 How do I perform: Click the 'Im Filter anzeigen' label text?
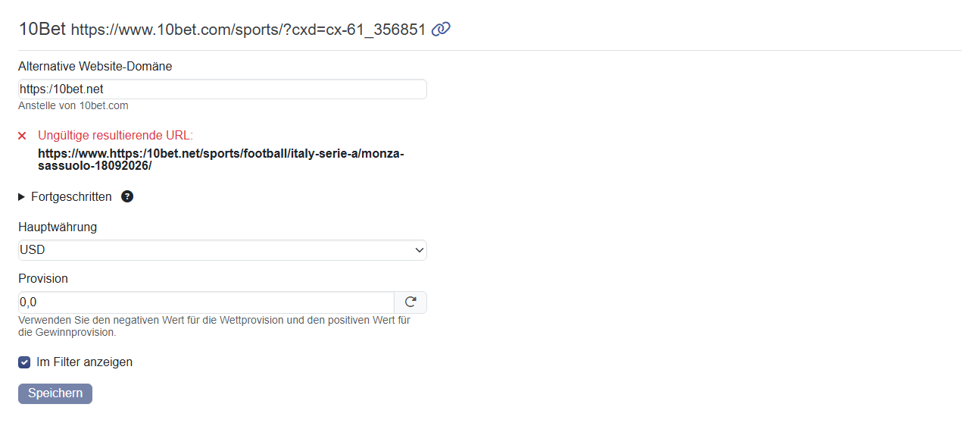[x=84, y=362]
